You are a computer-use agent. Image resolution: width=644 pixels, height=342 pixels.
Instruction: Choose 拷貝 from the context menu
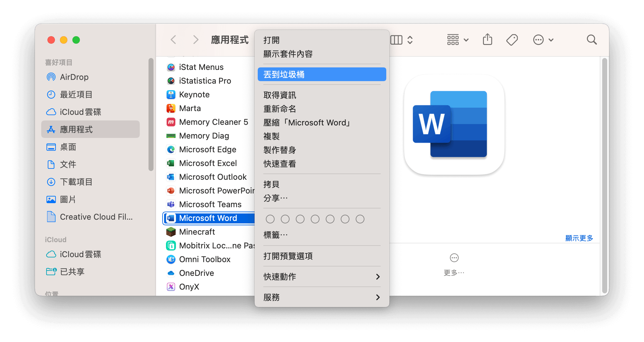coord(322,184)
